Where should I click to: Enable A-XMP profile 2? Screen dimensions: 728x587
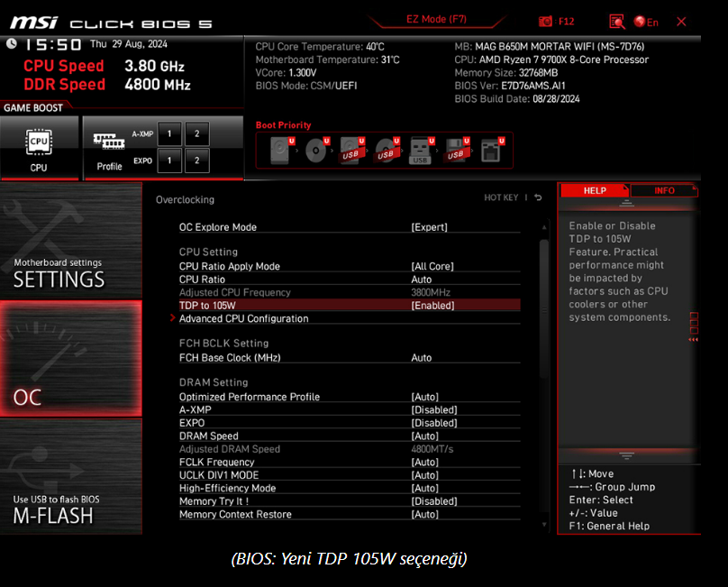(x=196, y=133)
